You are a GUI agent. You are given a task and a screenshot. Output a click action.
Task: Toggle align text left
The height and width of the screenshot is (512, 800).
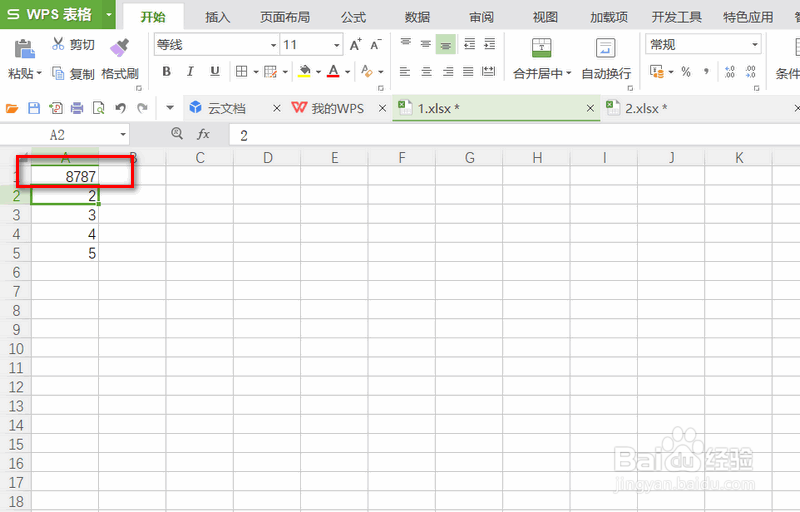(x=405, y=72)
